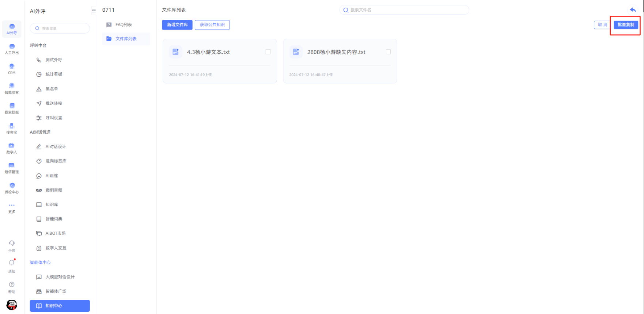Screen dimensions: 644x314
Task: Focus the 搜索文件名 search field
Action: pos(406,10)
